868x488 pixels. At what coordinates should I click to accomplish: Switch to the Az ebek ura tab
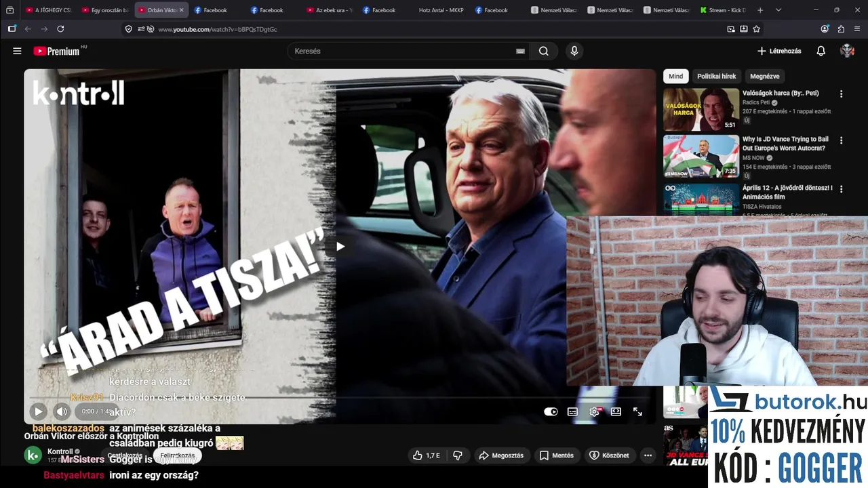coord(329,10)
